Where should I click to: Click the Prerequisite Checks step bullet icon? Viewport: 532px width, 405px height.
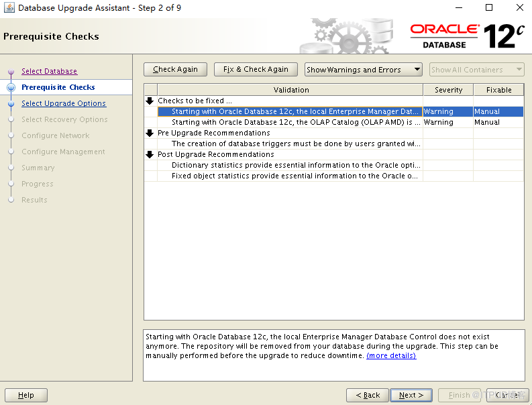coord(11,88)
